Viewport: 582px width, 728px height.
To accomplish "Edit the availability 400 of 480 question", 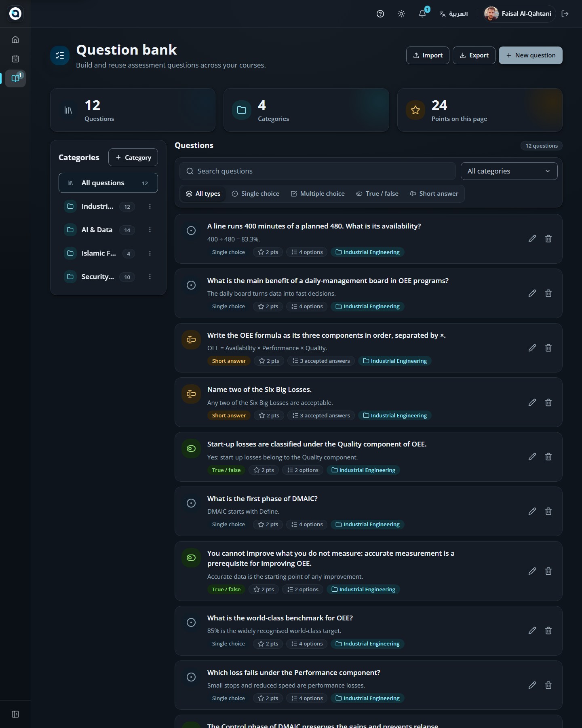I will tap(532, 239).
